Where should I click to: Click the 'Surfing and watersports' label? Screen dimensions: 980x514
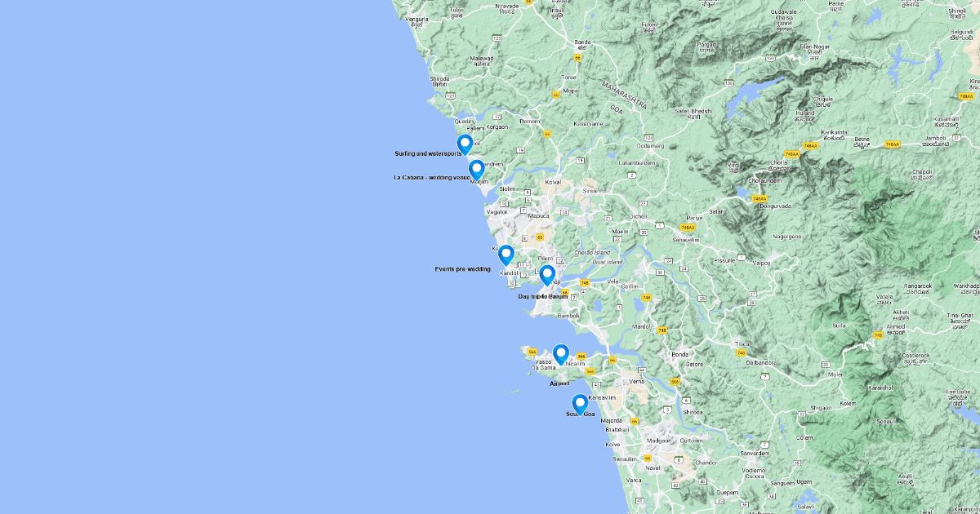pyautogui.click(x=428, y=153)
